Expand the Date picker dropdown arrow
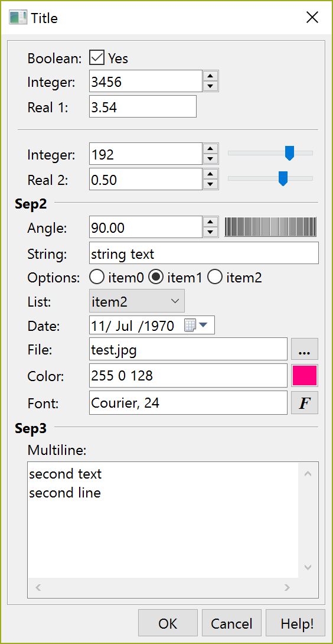Image resolution: width=333 pixels, height=644 pixels. pos(204,326)
